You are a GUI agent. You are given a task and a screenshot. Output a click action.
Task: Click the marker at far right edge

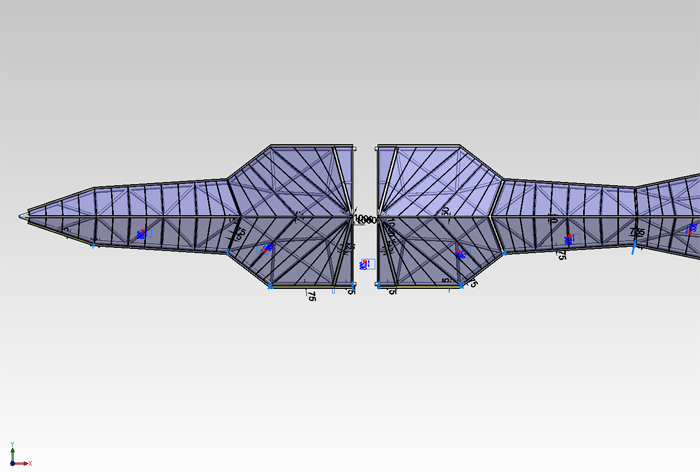pyautogui.click(x=691, y=229)
